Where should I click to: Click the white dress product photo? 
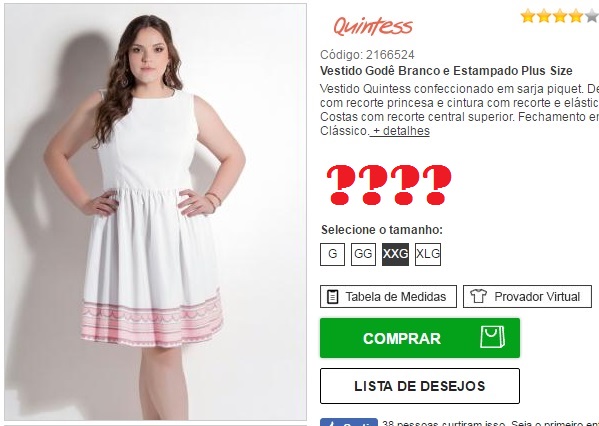pos(155,212)
